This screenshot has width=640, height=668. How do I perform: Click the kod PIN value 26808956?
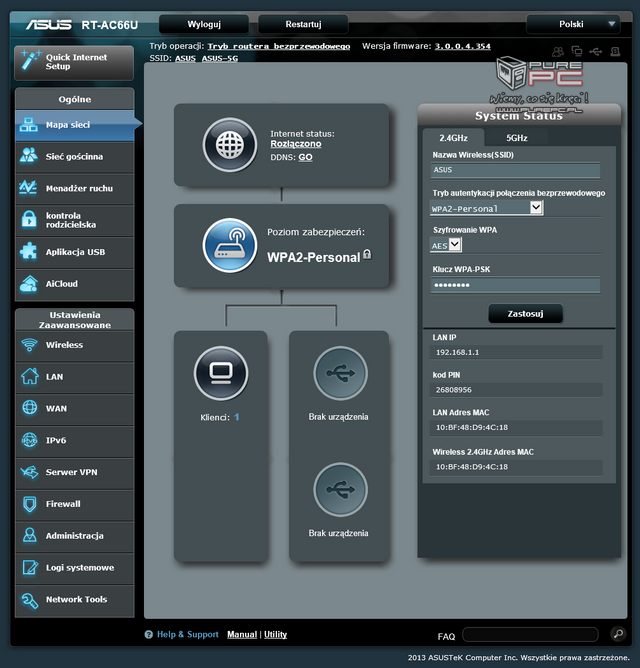click(x=453, y=390)
